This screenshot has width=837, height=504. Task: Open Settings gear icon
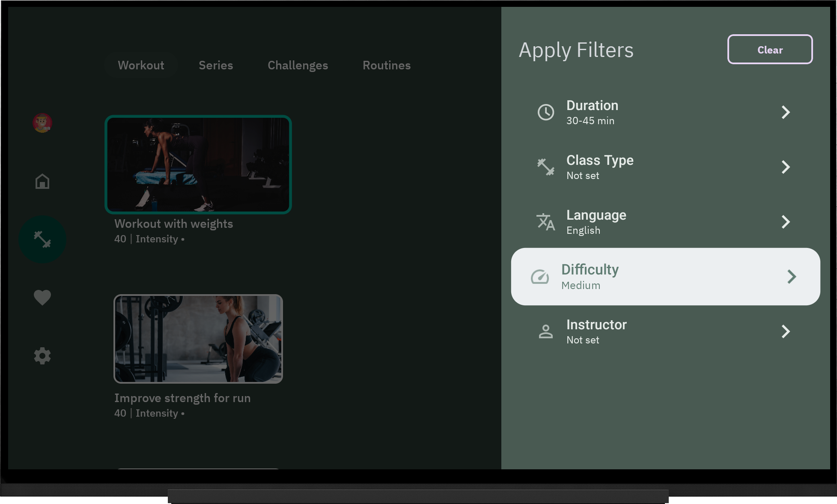pos(42,356)
